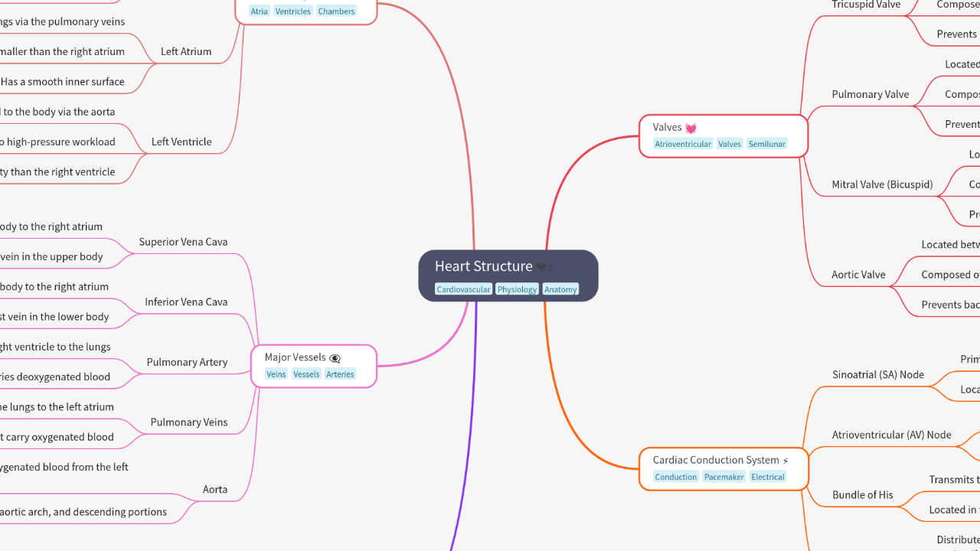Select the Heart Structure central node

coord(508,275)
